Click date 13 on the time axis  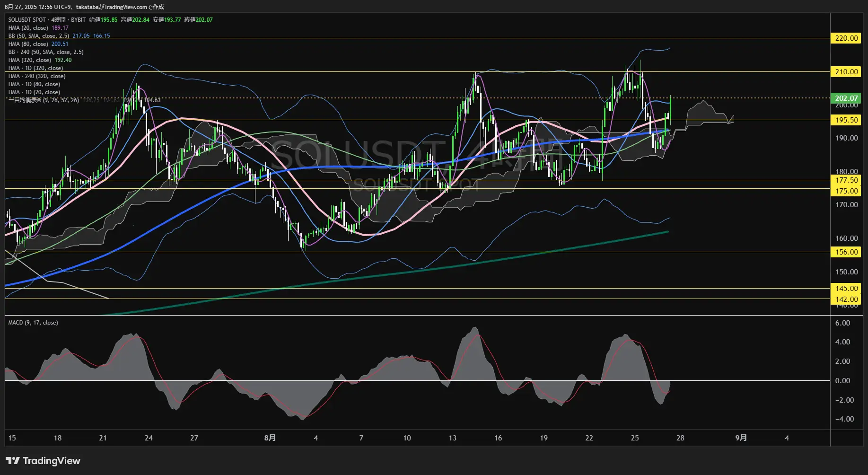click(453, 438)
